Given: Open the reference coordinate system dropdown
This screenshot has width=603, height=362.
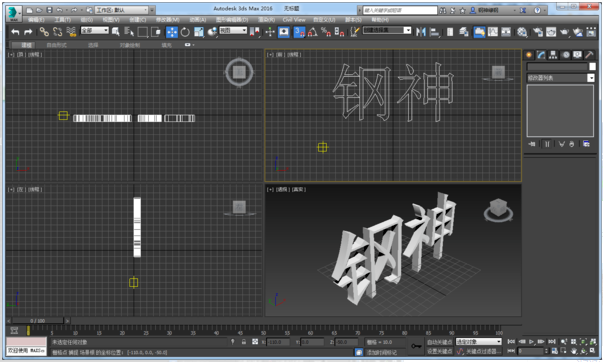Looking at the screenshot, I should (233, 30).
